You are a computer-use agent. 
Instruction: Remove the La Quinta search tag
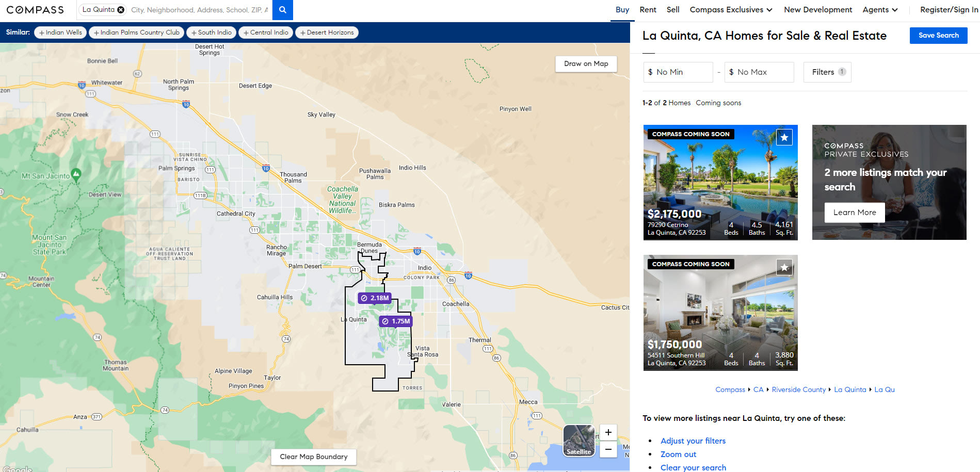[x=121, y=10]
